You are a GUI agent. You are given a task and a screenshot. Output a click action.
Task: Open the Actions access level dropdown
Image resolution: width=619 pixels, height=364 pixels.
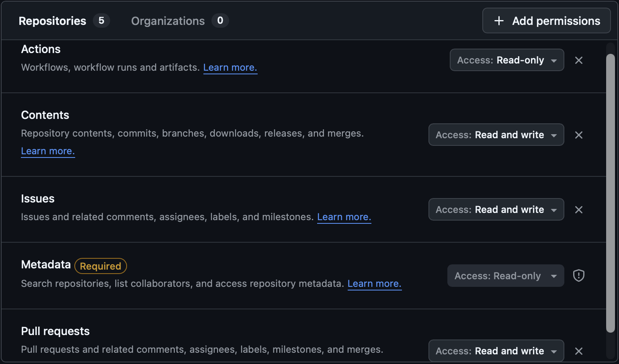pyautogui.click(x=506, y=60)
